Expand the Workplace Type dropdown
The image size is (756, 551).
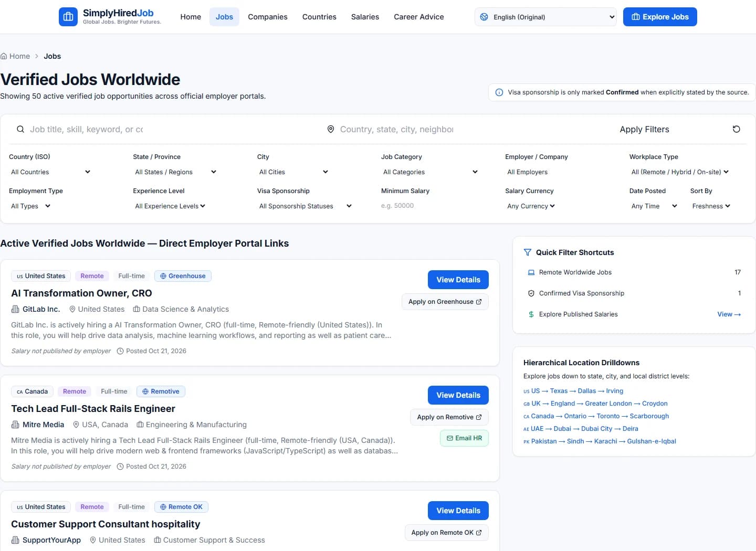(680, 172)
